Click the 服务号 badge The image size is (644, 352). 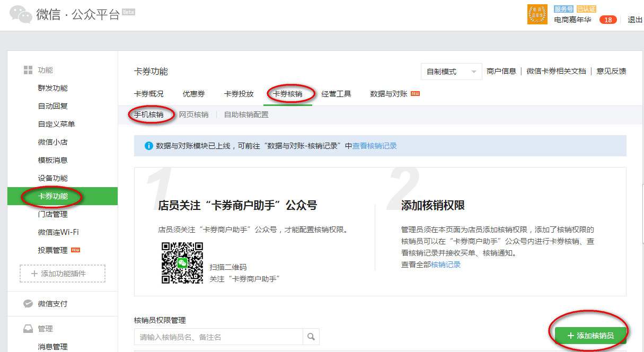pos(563,9)
